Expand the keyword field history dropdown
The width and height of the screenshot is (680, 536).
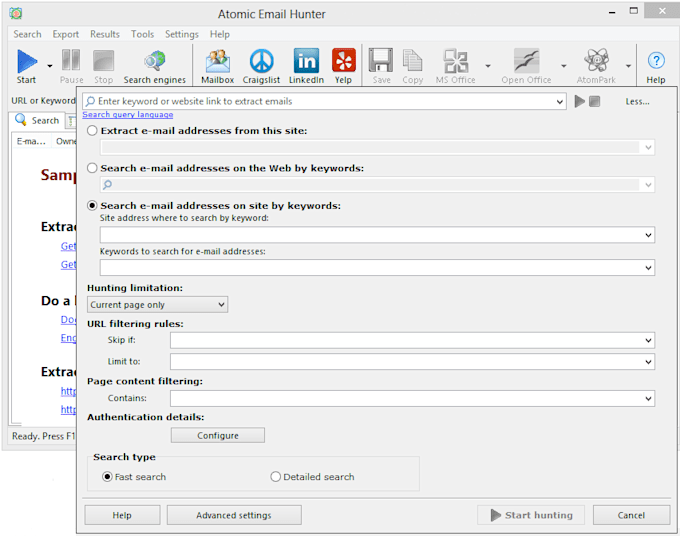point(559,102)
